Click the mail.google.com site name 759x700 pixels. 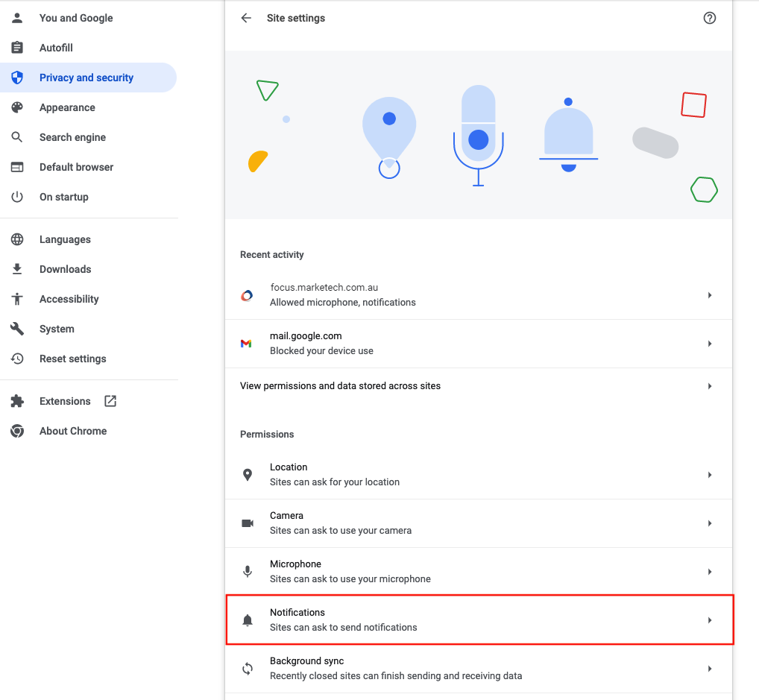[306, 336]
